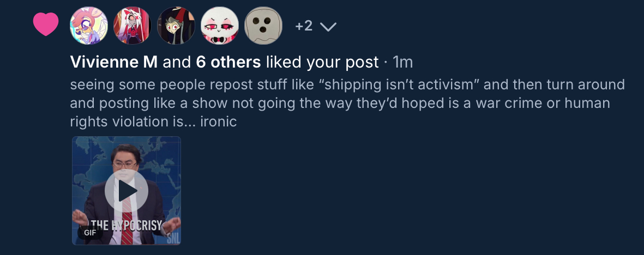Click the red striped tie in the GIF
Screen dimensions: 644x255
click(127, 223)
